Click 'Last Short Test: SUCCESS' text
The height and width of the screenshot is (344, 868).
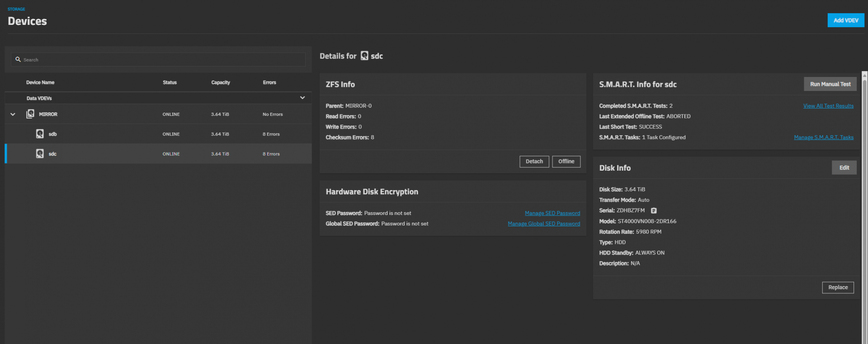coord(631,127)
